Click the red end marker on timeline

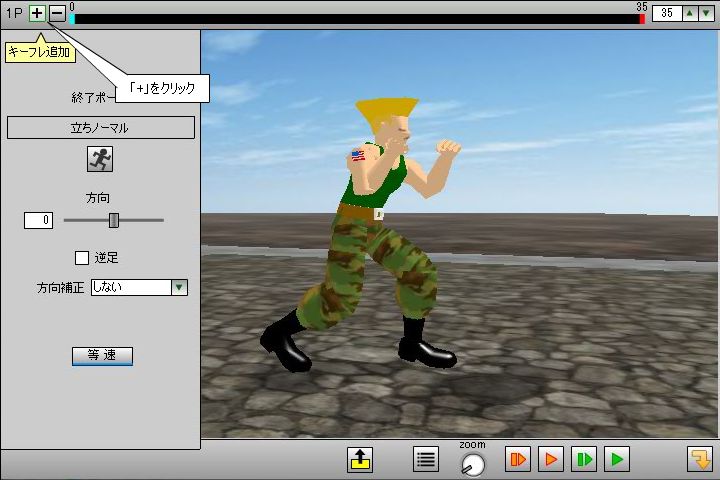642,19
